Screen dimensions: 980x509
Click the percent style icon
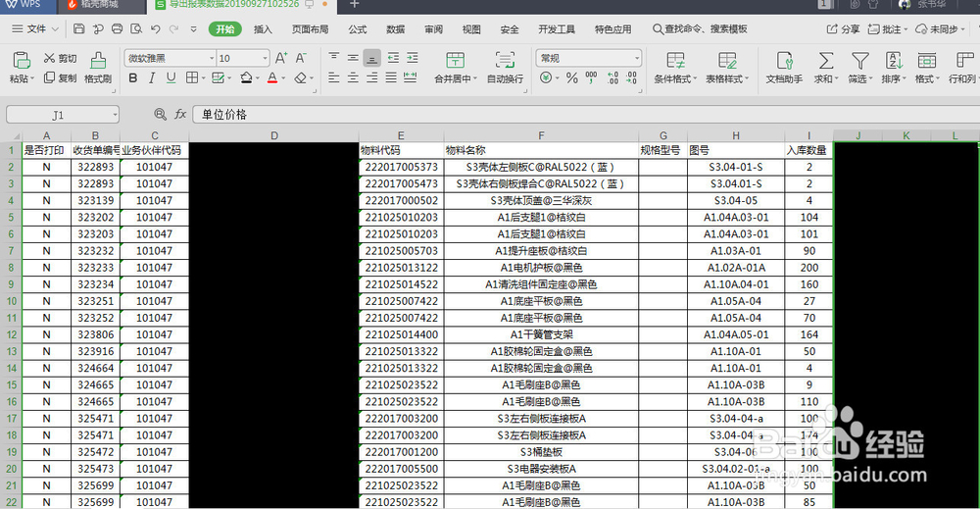(x=572, y=78)
